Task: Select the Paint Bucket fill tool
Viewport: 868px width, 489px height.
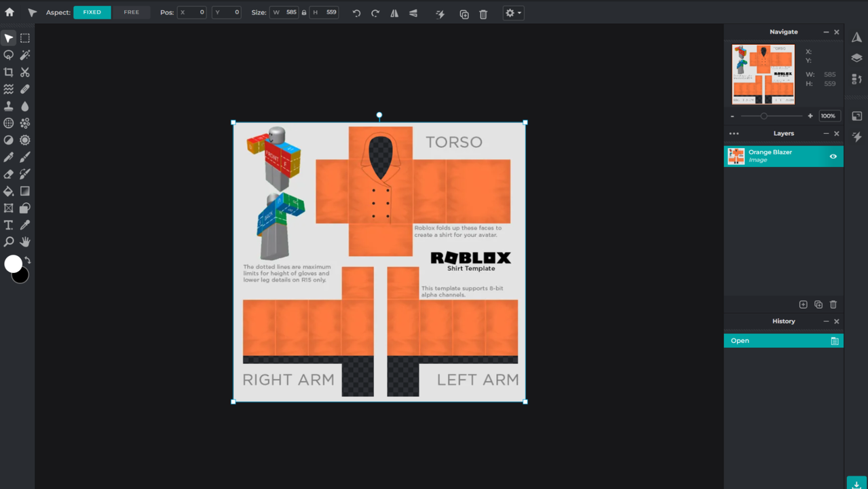Action: 8,191
